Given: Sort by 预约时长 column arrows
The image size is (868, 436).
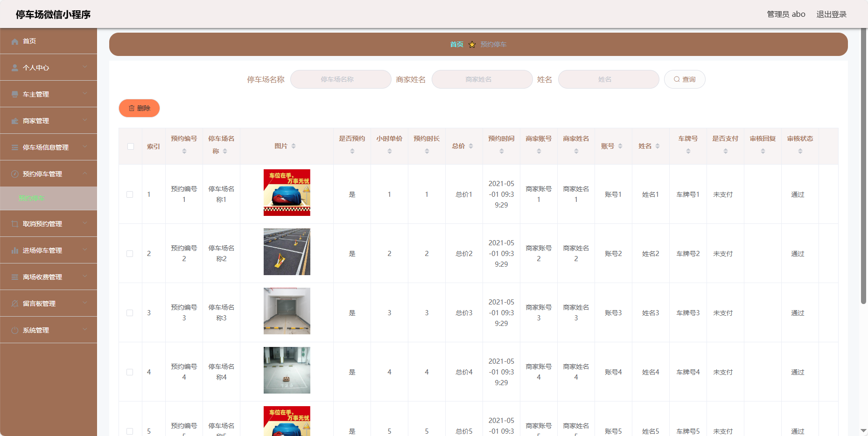Looking at the screenshot, I should click(427, 151).
